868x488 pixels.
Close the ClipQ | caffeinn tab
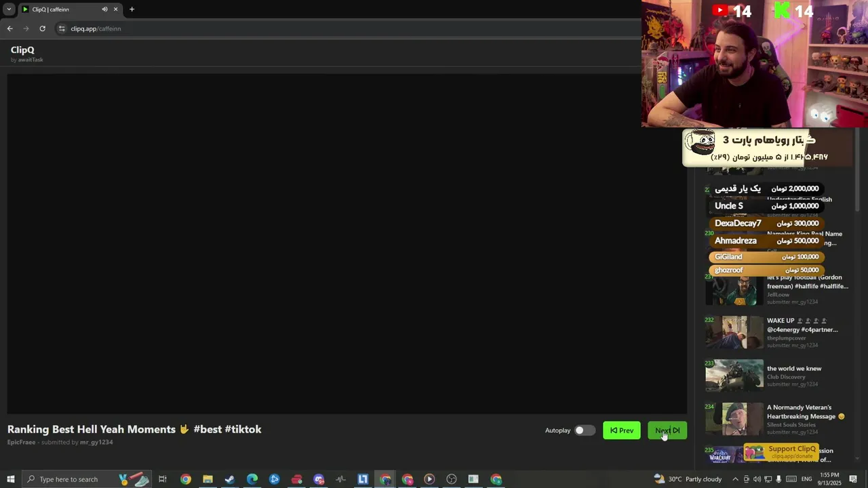(115, 9)
